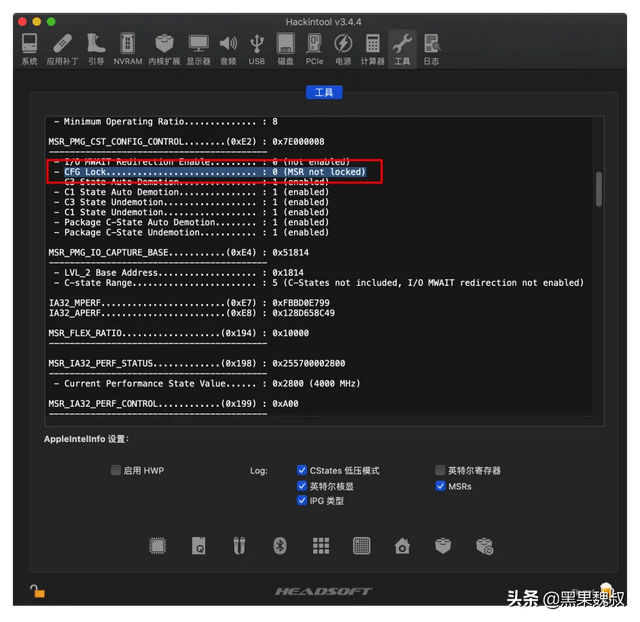
Task: Click the orange unlock padlock icon
Action: click(x=38, y=591)
